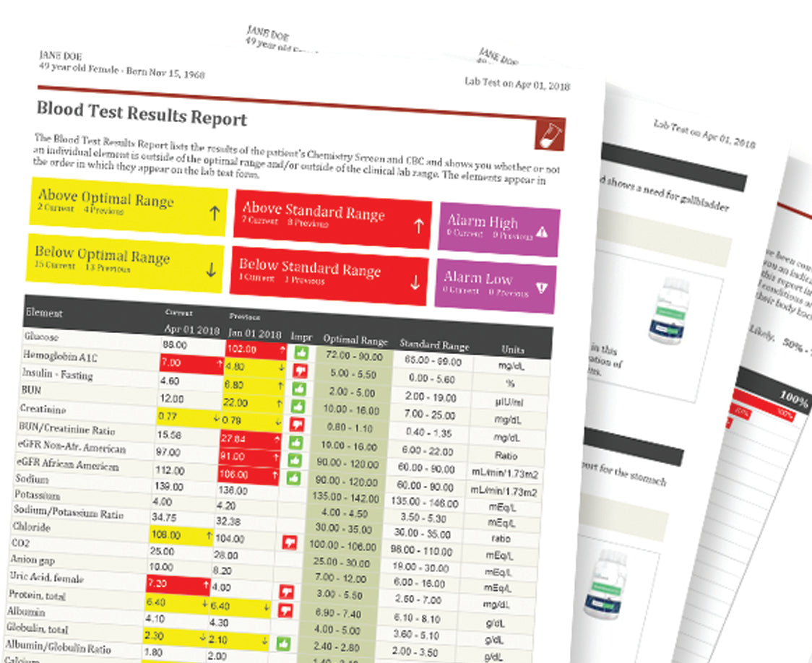This screenshot has width=812, height=663.
Task: Click the up arrow in Above Optimal Range box
Action: click(x=215, y=213)
